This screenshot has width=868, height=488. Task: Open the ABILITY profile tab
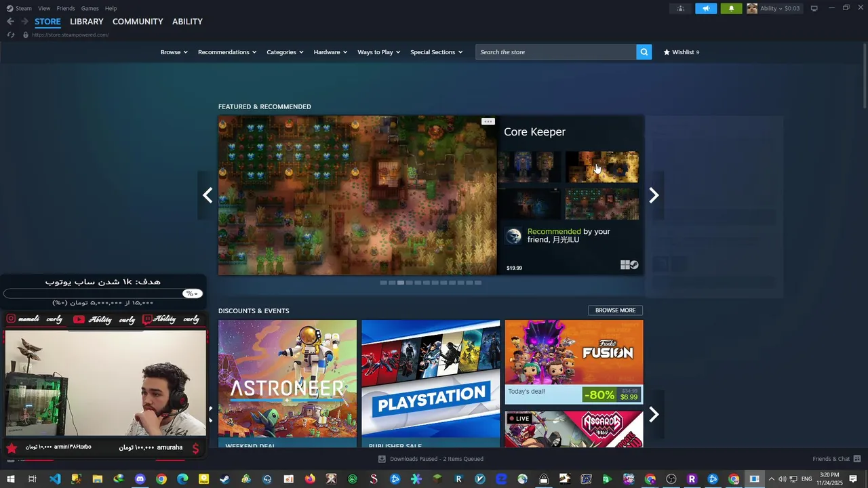tap(187, 22)
